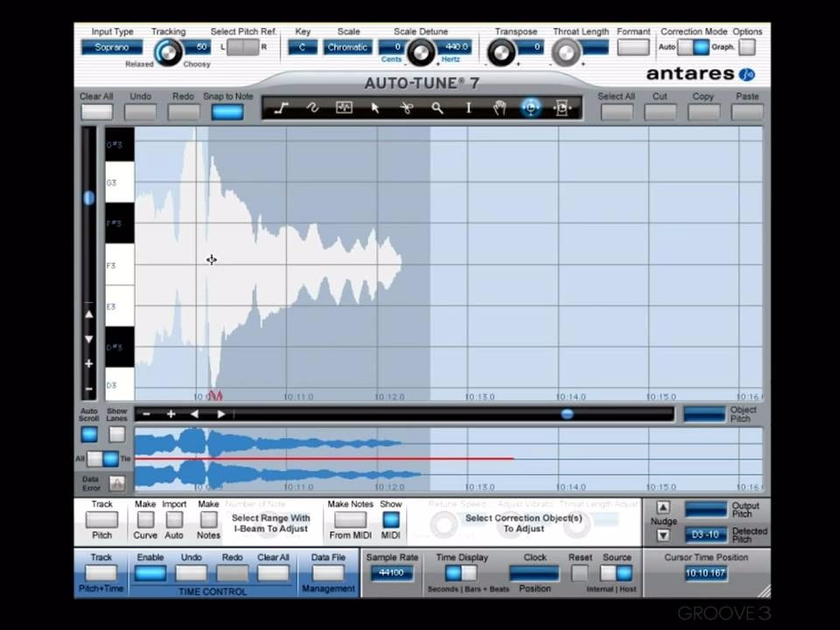Nudge pitch up arrow
Viewport: 840px width, 630px height.
click(663, 507)
